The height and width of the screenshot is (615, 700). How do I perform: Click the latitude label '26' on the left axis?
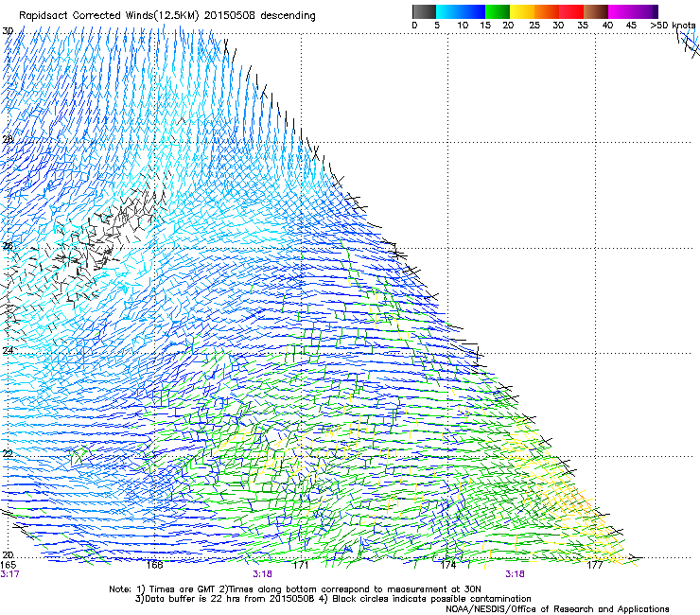pyautogui.click(x=8, y=246)
